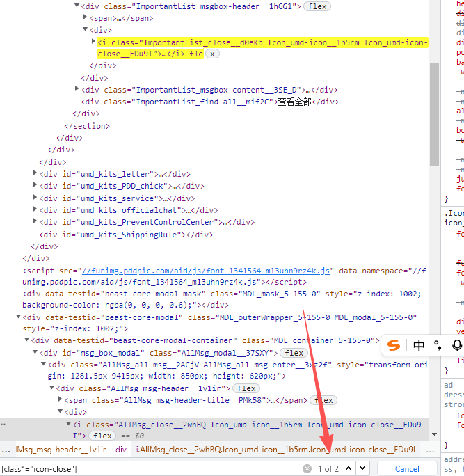Click the Elements panel scrollbar thumb

tap(434, 115)
